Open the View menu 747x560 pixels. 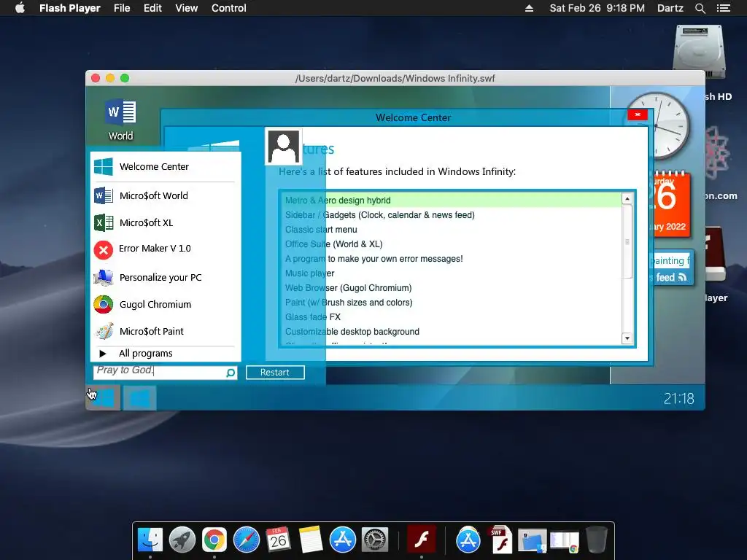pyautogui.click(x=186, y=8)
